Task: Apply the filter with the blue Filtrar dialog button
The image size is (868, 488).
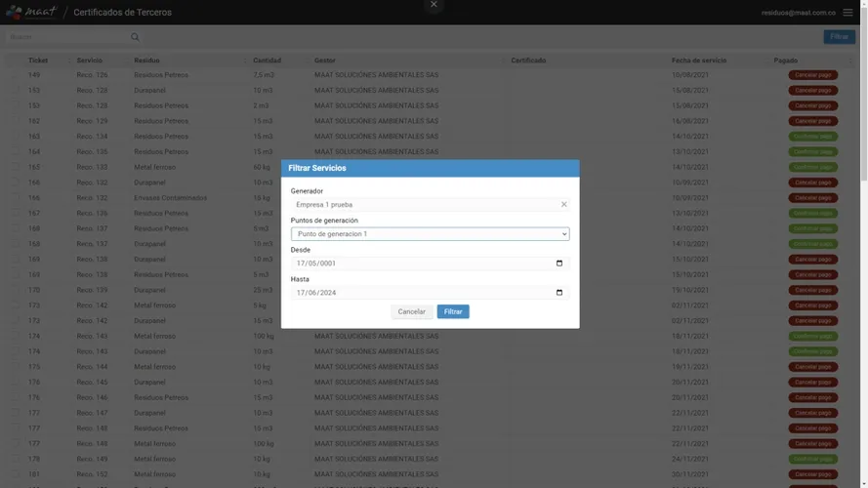Action: click(453, 312)
